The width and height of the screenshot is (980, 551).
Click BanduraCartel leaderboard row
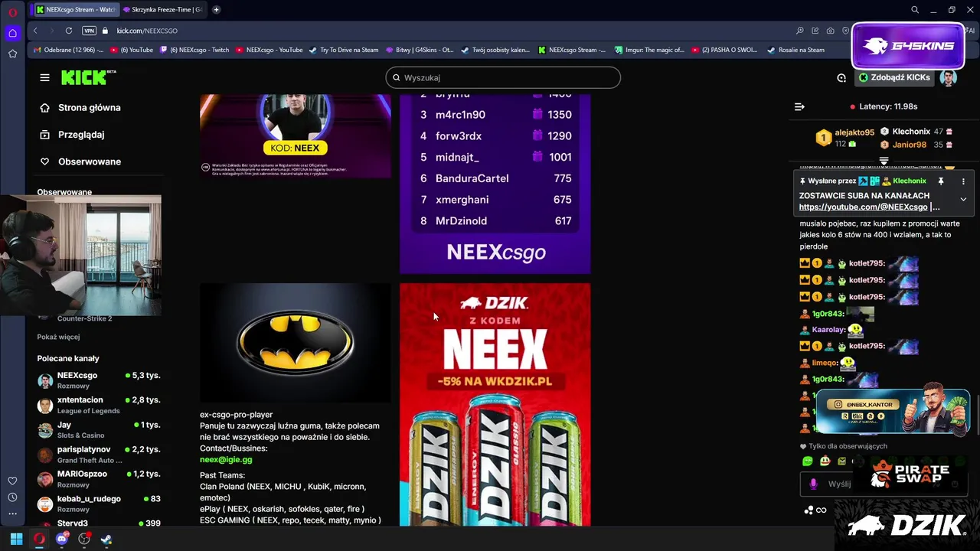pos(495,178)
